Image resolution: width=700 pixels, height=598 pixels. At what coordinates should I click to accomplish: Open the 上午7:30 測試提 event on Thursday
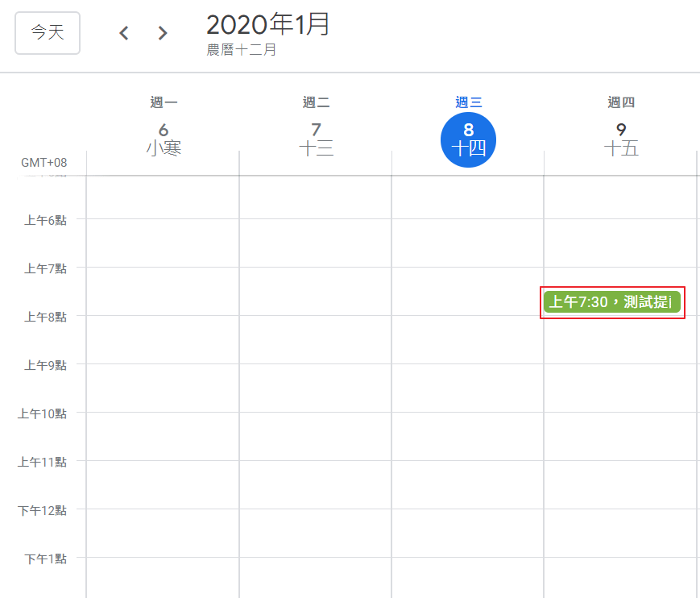[x=611, y=302]
